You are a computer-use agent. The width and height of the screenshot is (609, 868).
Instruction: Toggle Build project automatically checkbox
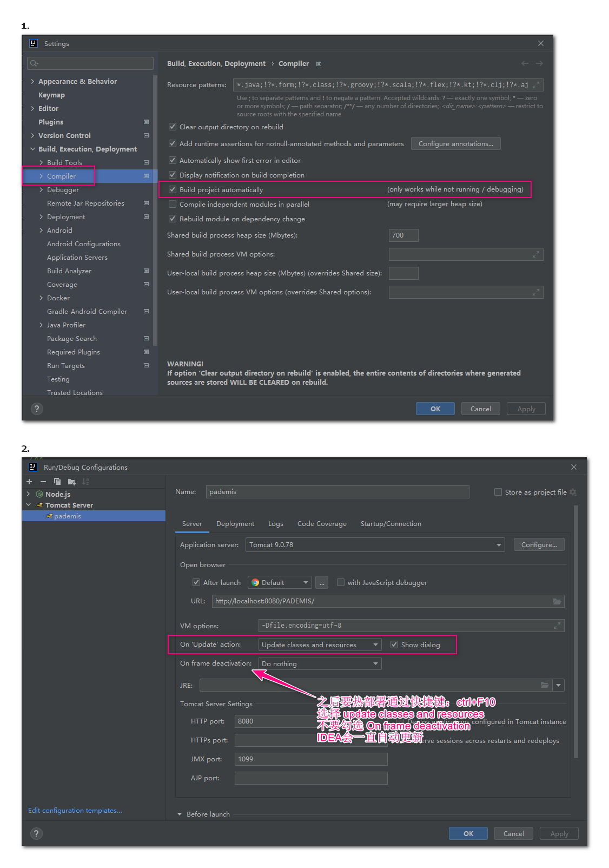[x=173, y=189]
